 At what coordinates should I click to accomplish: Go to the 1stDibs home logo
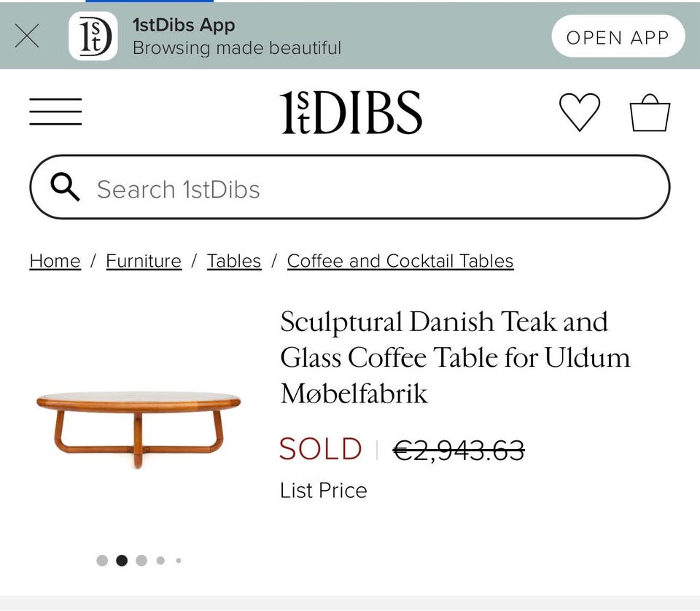(351, 112)
